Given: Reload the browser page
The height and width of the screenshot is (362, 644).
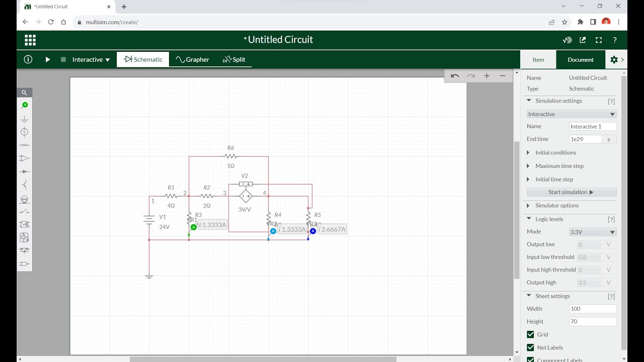Looking at the screenshot, I should (51, 22).
